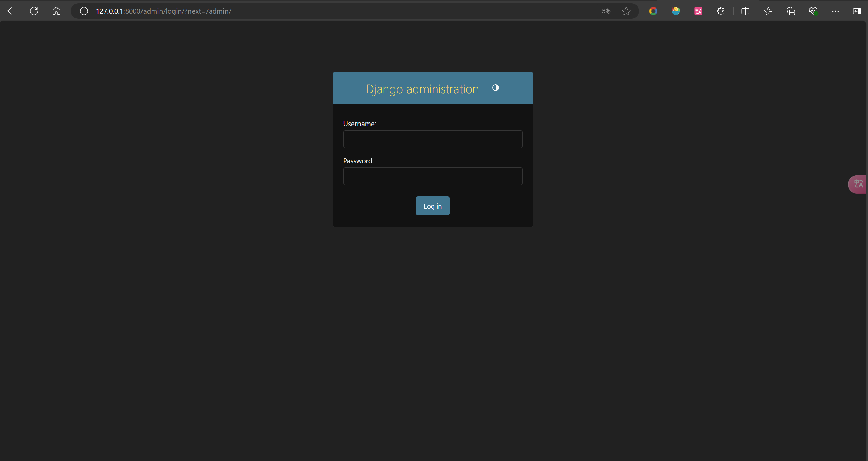This screenshot has height=461, width=868.
Task: Open the browser home page
Action: click(56, 11)
